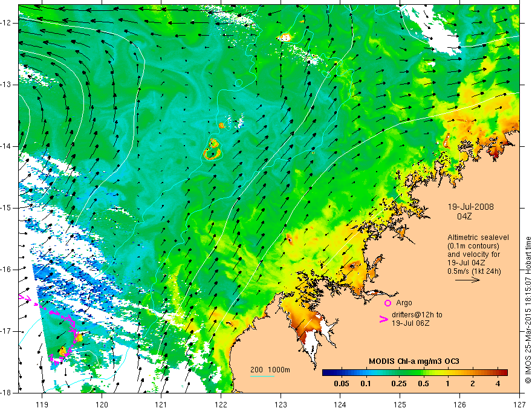532x411 pixels.
Task: Click the 'MODIS Chl-a mg/m3 OC3' title
Action: point(414,361)
